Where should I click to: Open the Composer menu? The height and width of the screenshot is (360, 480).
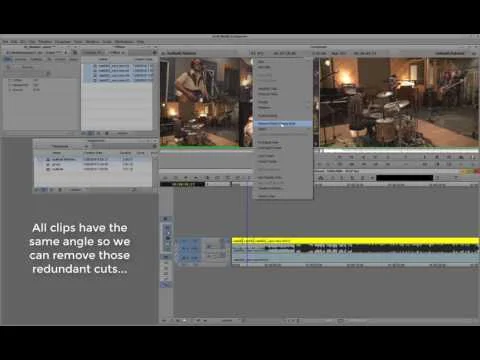63,42
